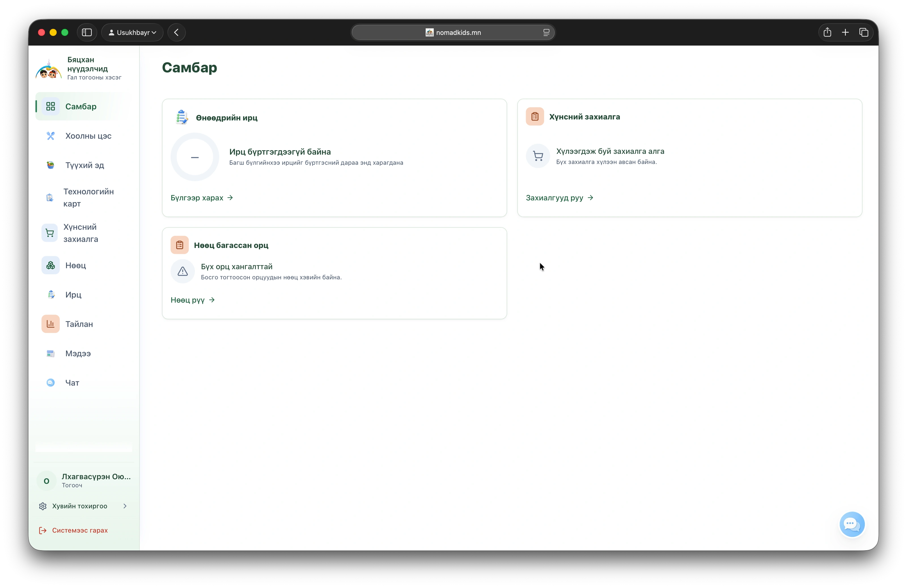The image size is (907, 588).
Task: Click the Системээс гарах logout icon
Action: 43,530
